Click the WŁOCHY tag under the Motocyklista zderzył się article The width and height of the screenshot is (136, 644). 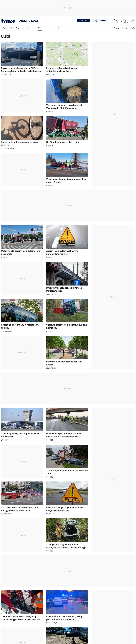[x=5, y=257]
